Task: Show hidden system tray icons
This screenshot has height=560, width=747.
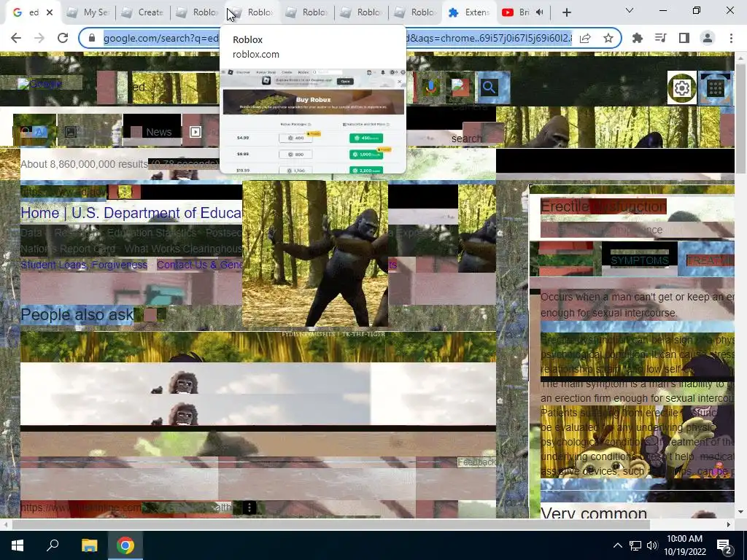Action: tap(617, 545)
